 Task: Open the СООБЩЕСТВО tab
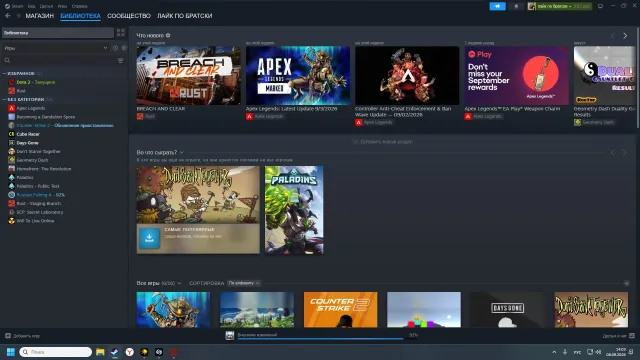coord(129,16)
